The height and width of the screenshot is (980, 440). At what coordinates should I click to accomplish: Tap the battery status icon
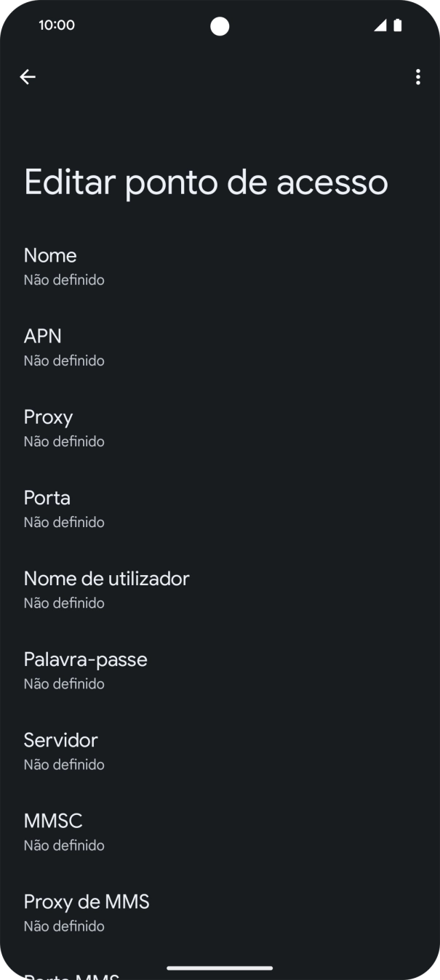[x=398, y=24]
